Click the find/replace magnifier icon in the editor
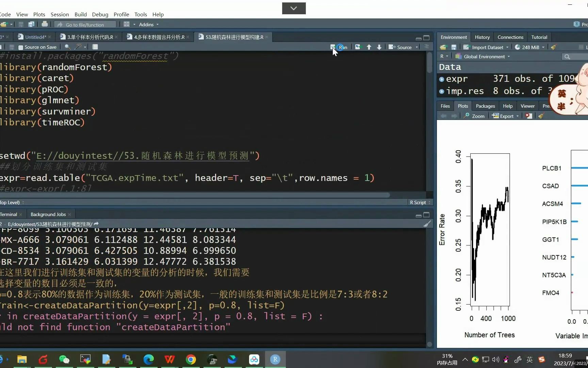This screenshot has height=368, width=588. point(67,47)
